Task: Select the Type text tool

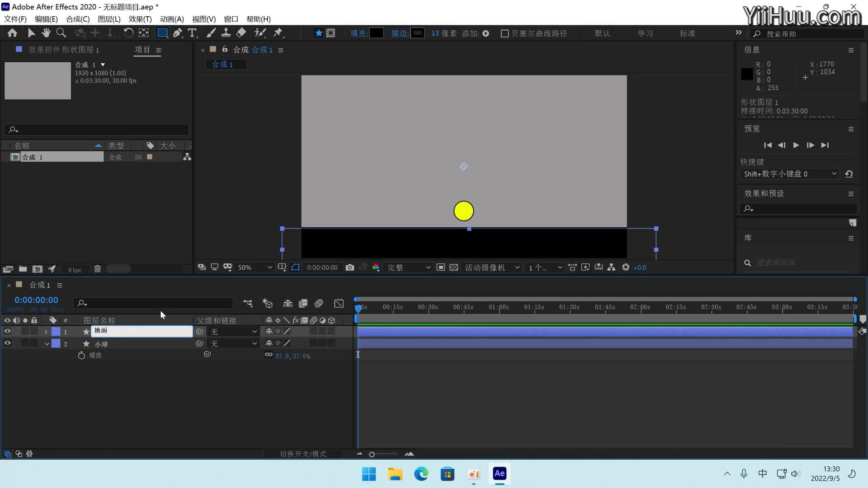Action: point(192,33)
